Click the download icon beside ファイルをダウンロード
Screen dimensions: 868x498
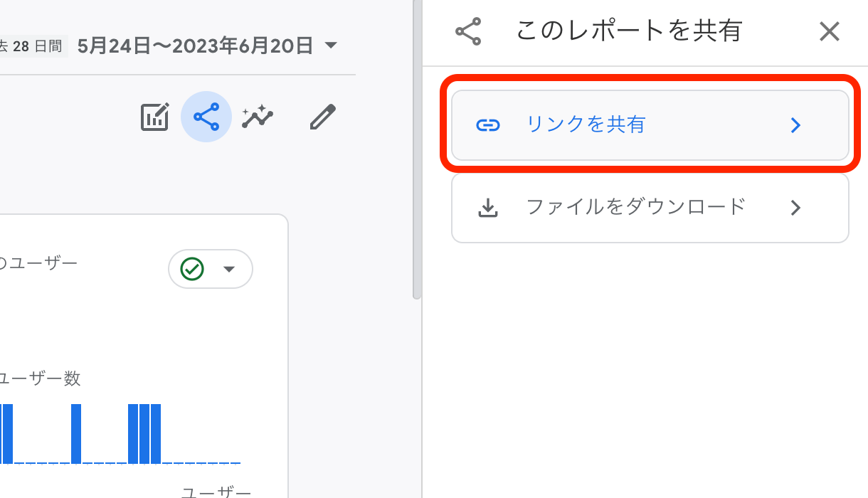coord(488,207)
